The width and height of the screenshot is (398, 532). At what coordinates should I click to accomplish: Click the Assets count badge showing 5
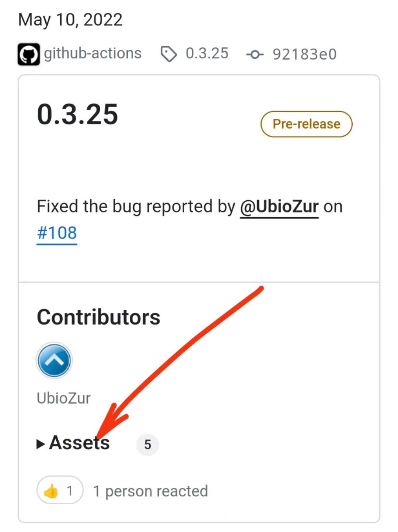(x=147, y=445)
